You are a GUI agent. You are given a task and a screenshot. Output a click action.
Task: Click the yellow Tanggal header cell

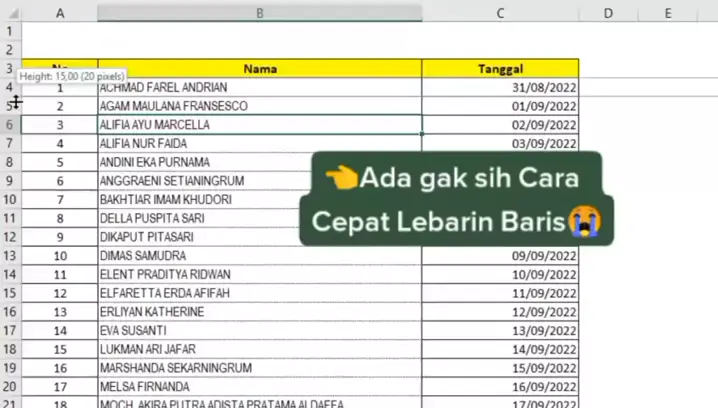[499, 69]
